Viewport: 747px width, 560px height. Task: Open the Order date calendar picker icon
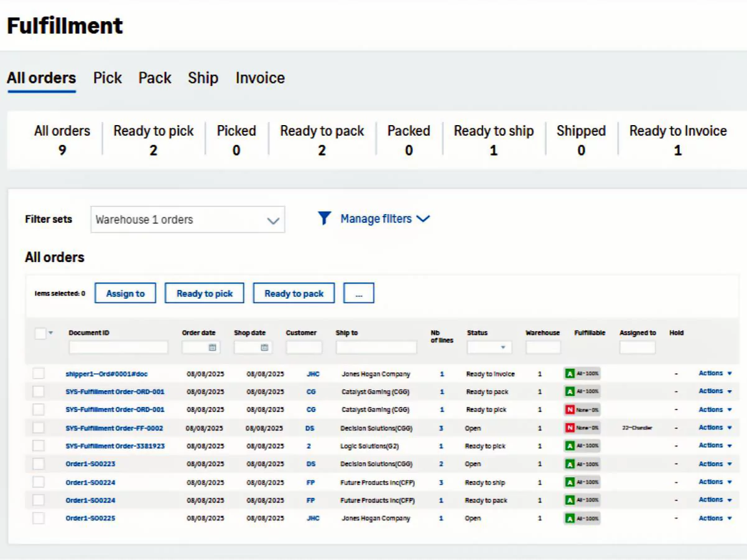tap(212, 348)
